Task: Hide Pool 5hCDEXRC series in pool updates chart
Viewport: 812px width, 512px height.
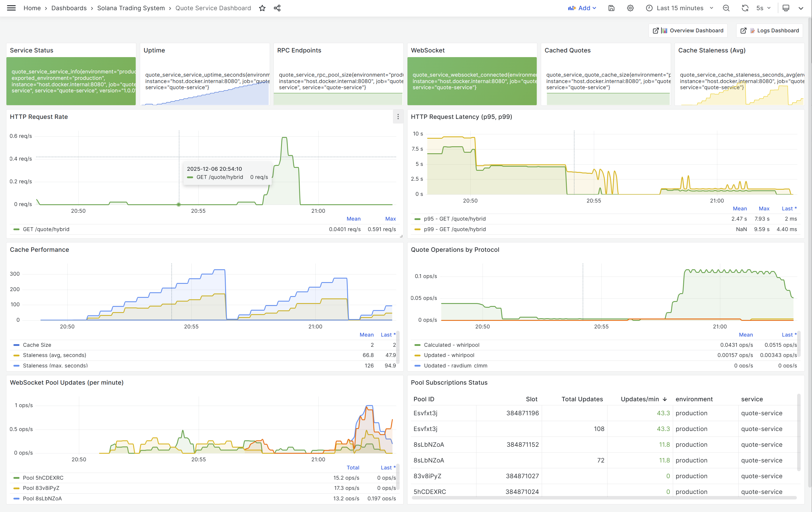Action: 43,478
